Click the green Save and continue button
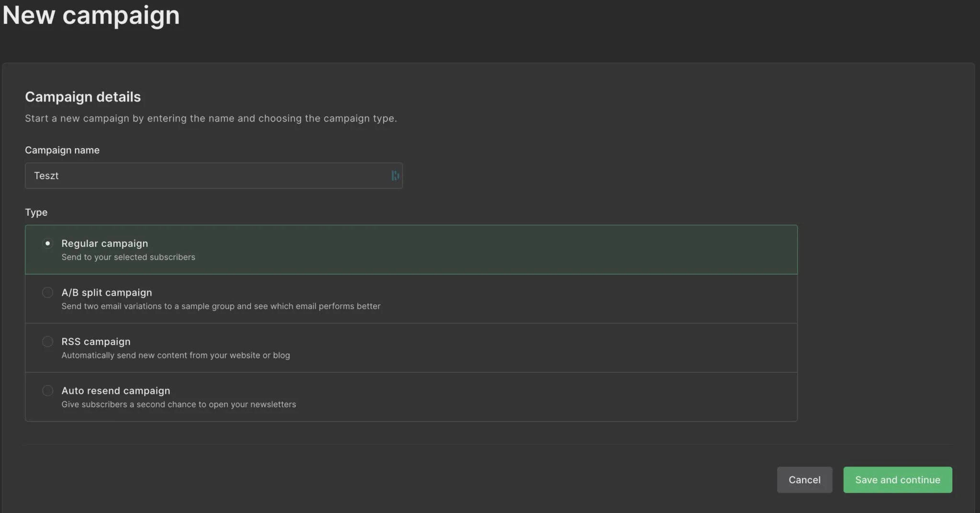 (897, 480)
